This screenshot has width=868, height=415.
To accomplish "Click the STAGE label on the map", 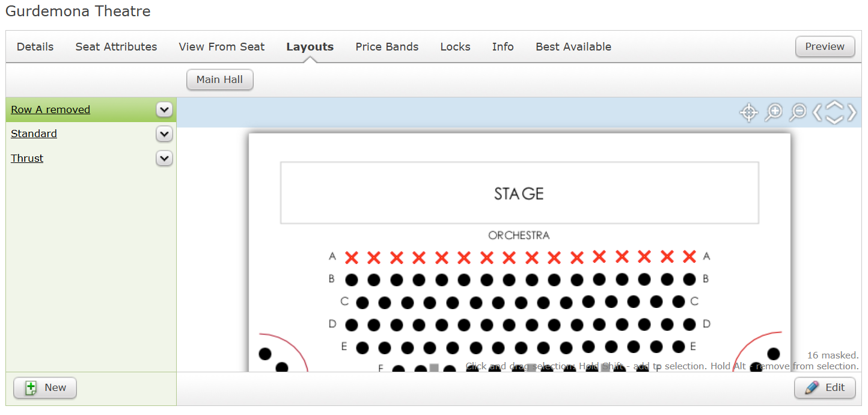I will coord(519,194).
